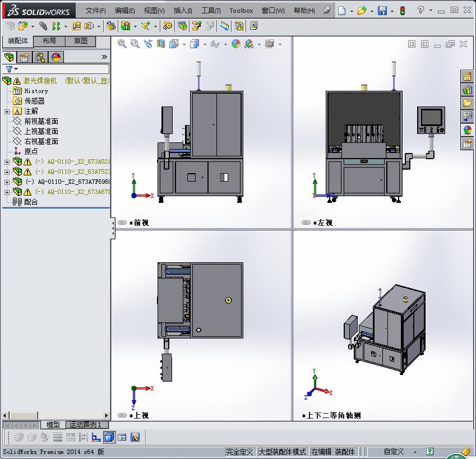Open SolidWorks Resources home icon in task pane
This screenshot has height=459, width=476.
(x=467, y=76)
